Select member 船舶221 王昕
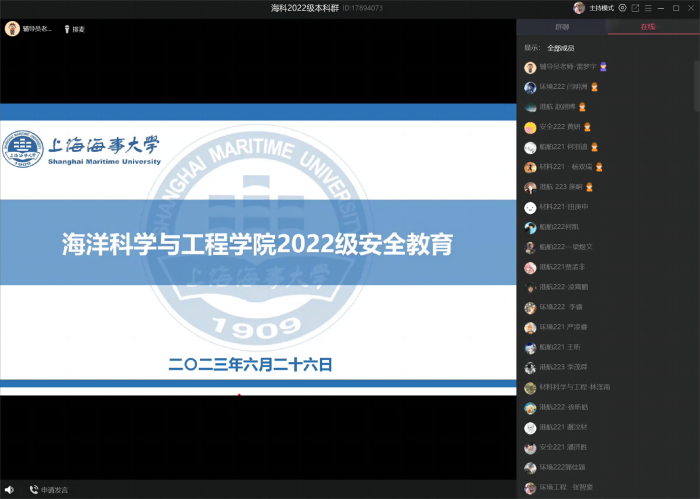This screenshot has width=700, height=499. (560, 347)
